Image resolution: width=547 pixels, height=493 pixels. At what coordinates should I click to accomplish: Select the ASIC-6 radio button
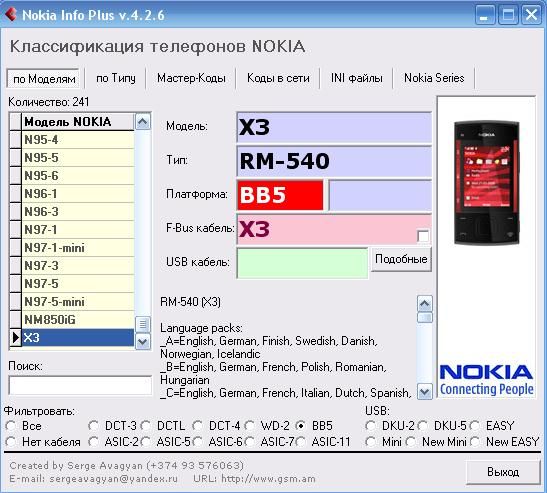197,442
